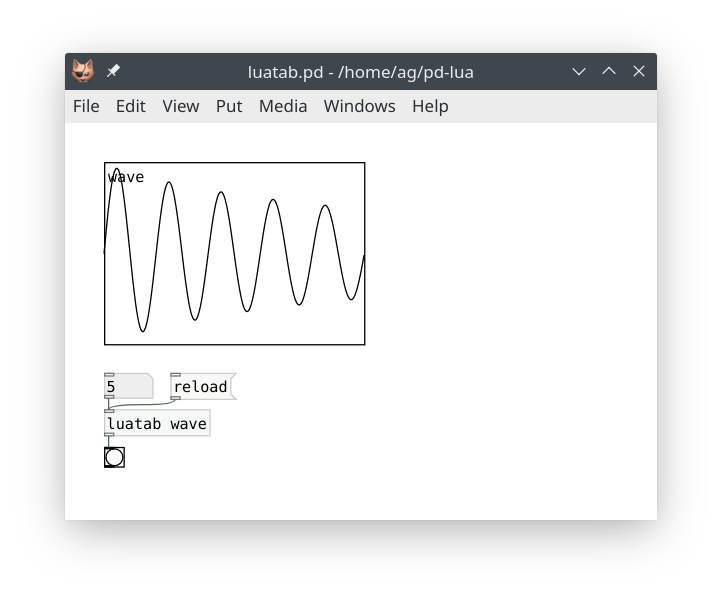Click the number box showing 5

click(127, 387)
